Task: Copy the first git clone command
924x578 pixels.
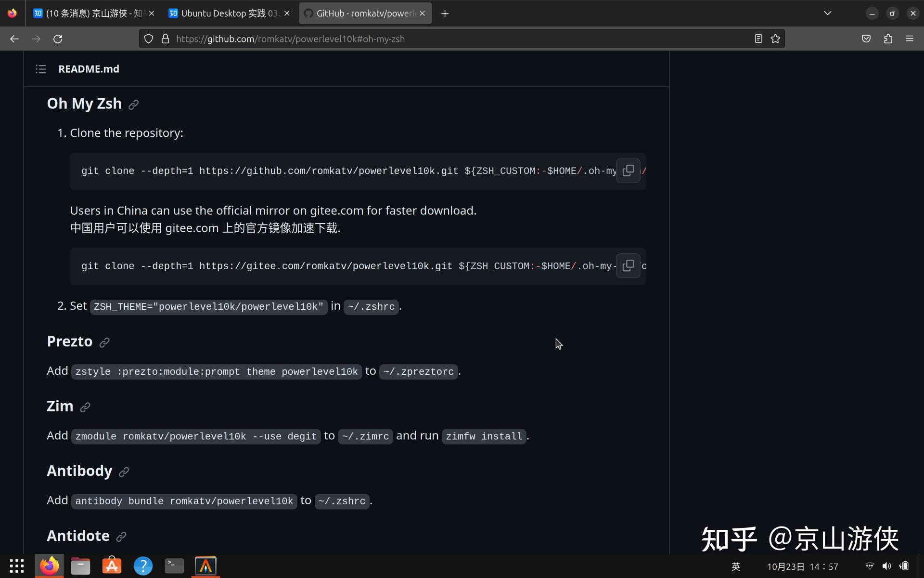Action: [629, 171]
